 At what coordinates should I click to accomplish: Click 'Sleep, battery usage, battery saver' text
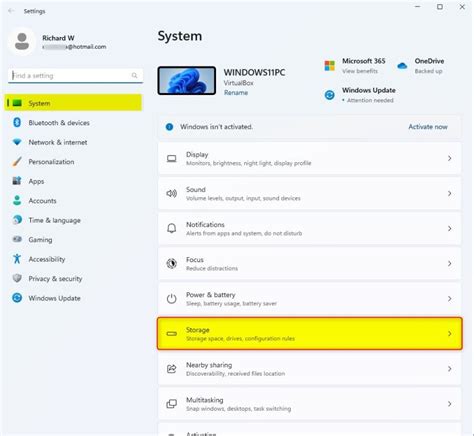[x=231, y=303]
